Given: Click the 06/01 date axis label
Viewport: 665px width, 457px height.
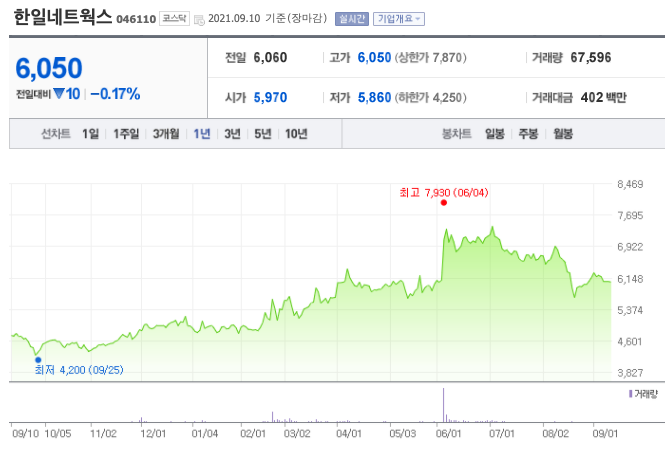Looking at the screenshot, I should [x=448, y=434].
